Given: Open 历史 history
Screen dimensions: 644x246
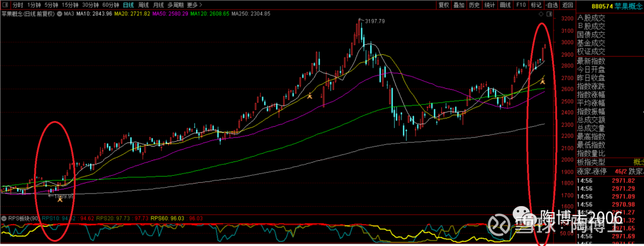Looking at the screenshot, I should pyautogui.click(x=475, y=5).
